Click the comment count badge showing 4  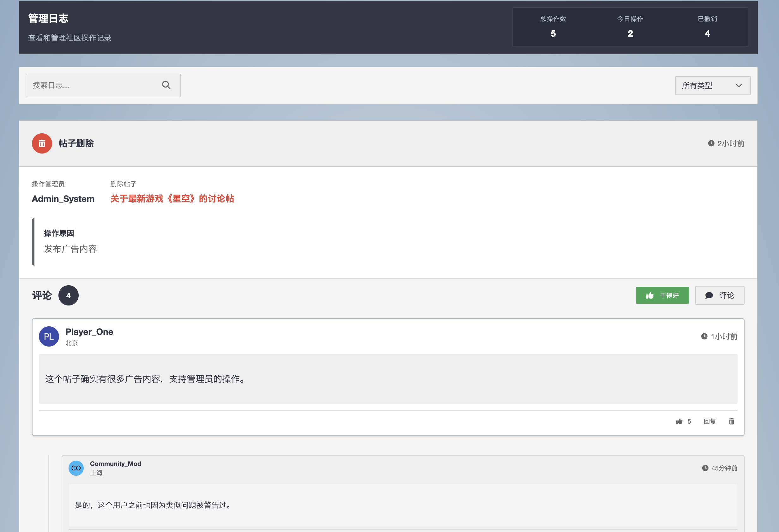coord(68,295)
